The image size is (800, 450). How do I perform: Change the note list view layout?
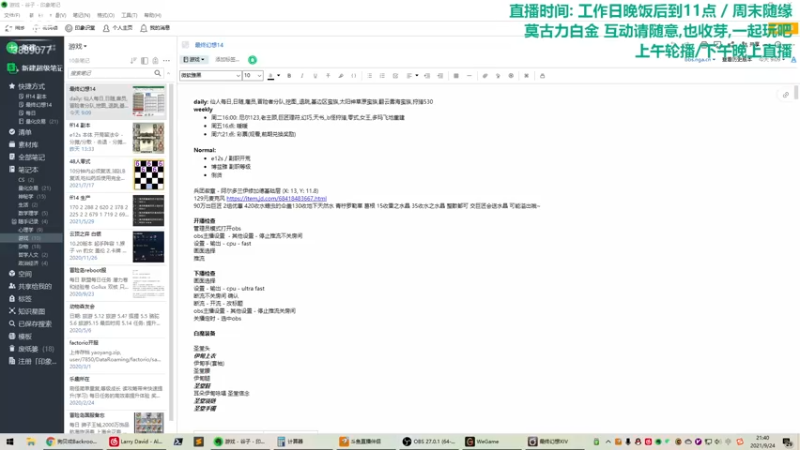point(144,60)
